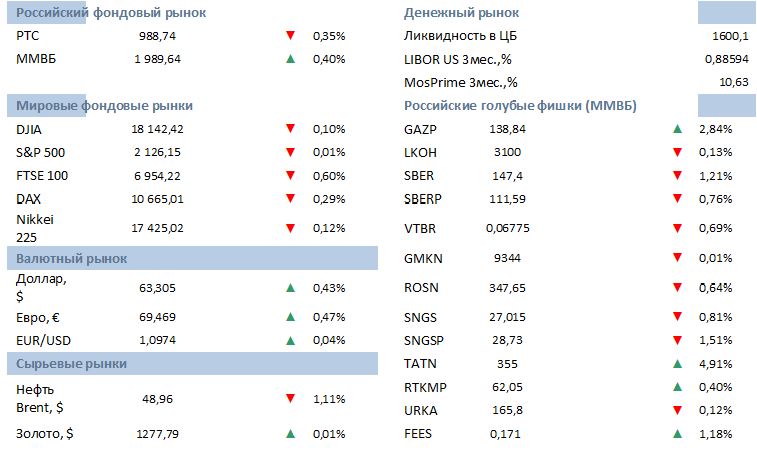This screenshot has width=757, height=455.
Task: Select the Российский фондовый рынок section header
Action: pyautogui.click(x=112, y=13)
